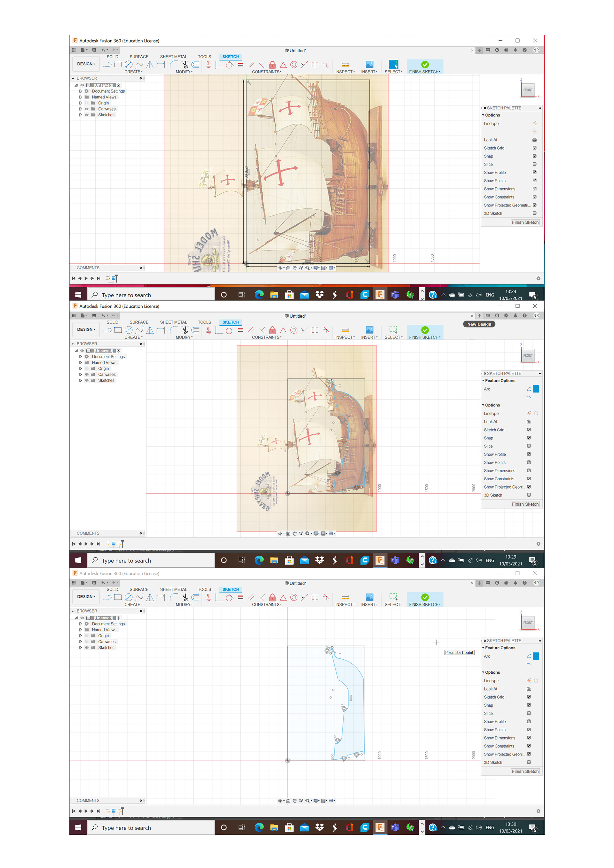Image resolution: width=614 pixels, height=868 pixels.
Task: Open CREATE dropdown in middle Fusion window
Action: pyautogui.click(x=134, y=337)
